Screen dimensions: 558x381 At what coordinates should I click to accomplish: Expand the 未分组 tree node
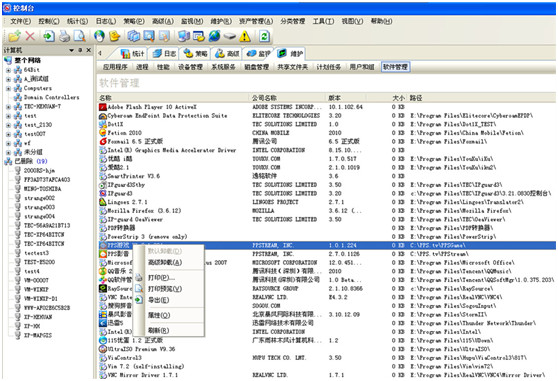click(x=9, y=152)
